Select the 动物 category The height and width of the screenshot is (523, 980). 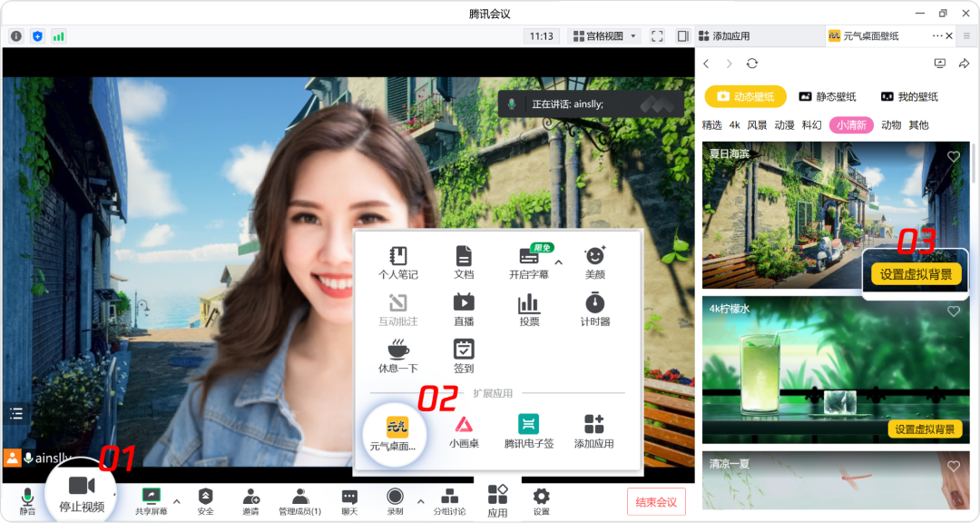click(891, 125)
